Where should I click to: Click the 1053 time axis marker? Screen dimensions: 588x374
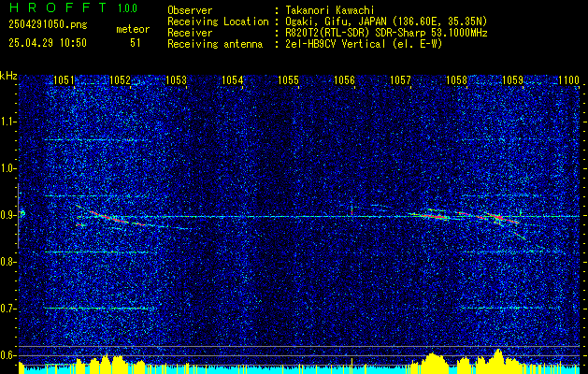point(176,80)
